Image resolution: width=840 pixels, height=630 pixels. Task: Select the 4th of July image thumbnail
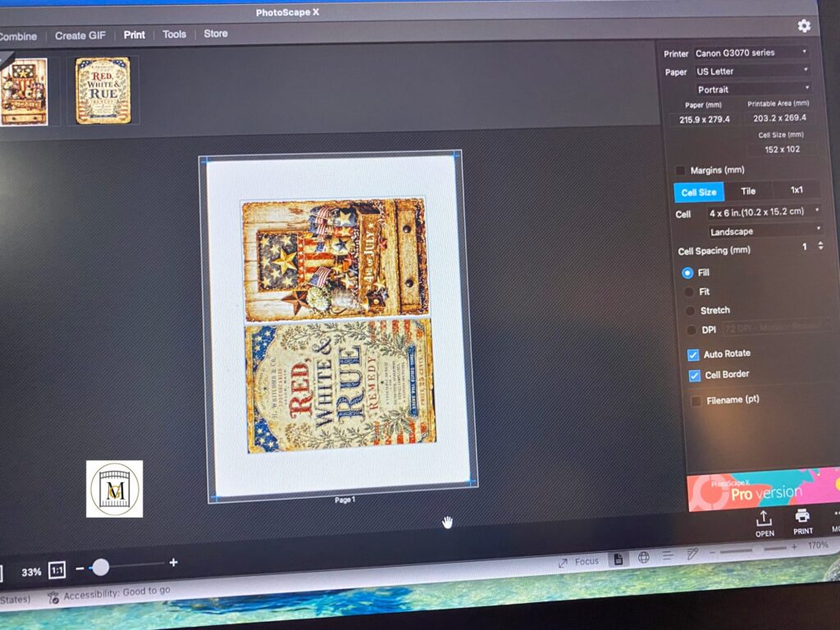pyautogui.click(x=24, y=92)
